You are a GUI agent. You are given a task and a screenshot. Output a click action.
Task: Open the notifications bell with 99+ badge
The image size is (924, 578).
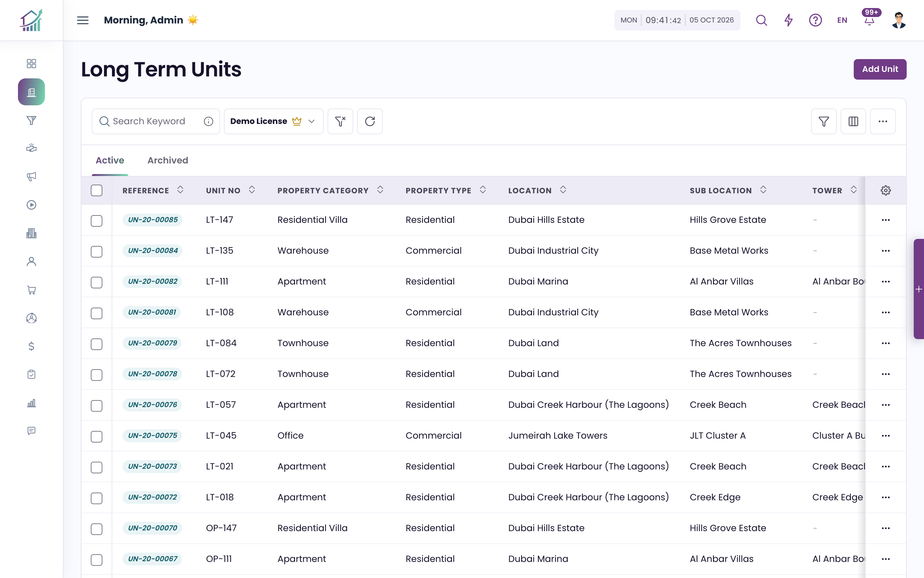[870, 18]
